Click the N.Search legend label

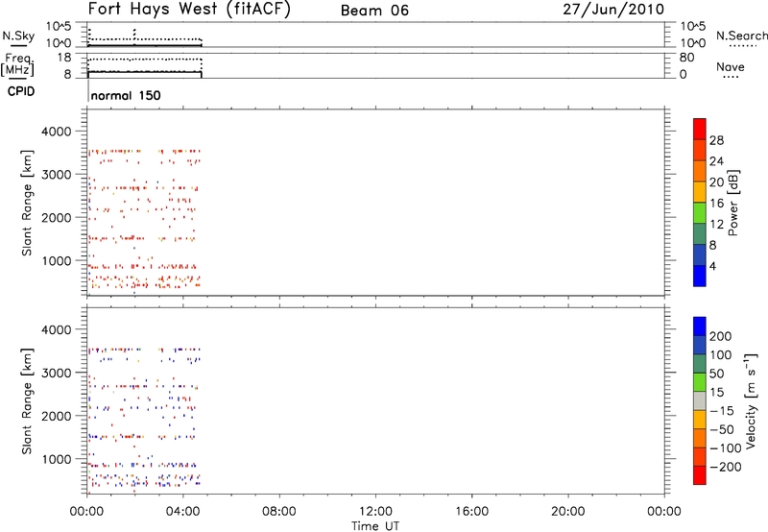742,36
